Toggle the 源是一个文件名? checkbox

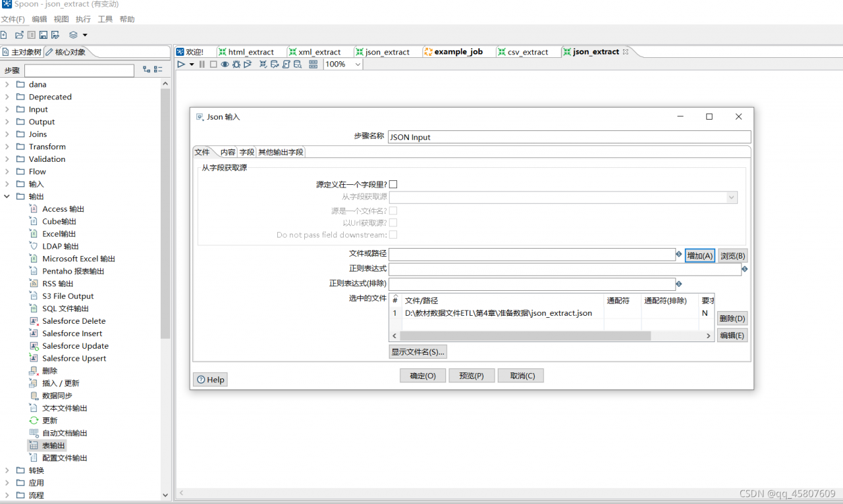point(393,211)
